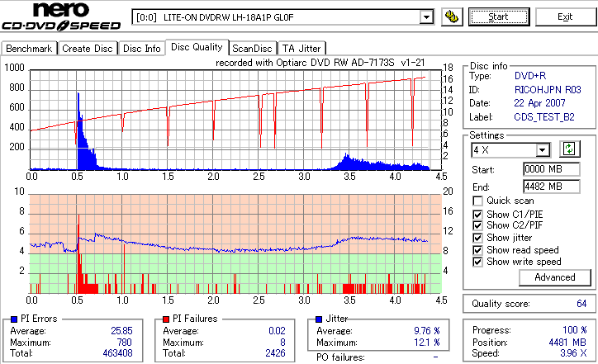
Task: Click the green refresh icon in Settings
Action: (569, 149)
